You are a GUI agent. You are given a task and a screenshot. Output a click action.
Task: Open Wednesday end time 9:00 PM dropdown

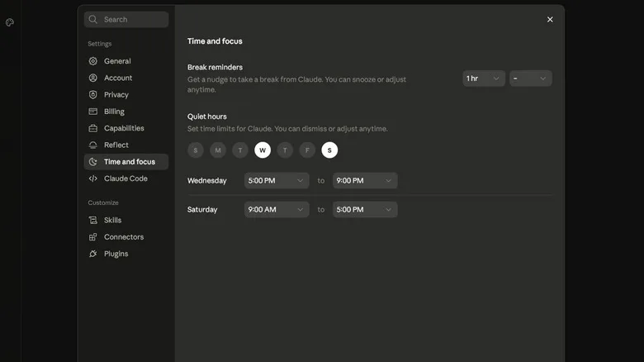(365, 181)
